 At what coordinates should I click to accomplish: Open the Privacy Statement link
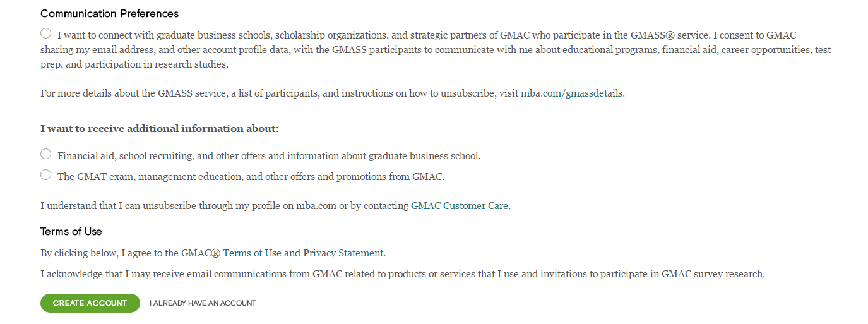(x=343, y=253)
